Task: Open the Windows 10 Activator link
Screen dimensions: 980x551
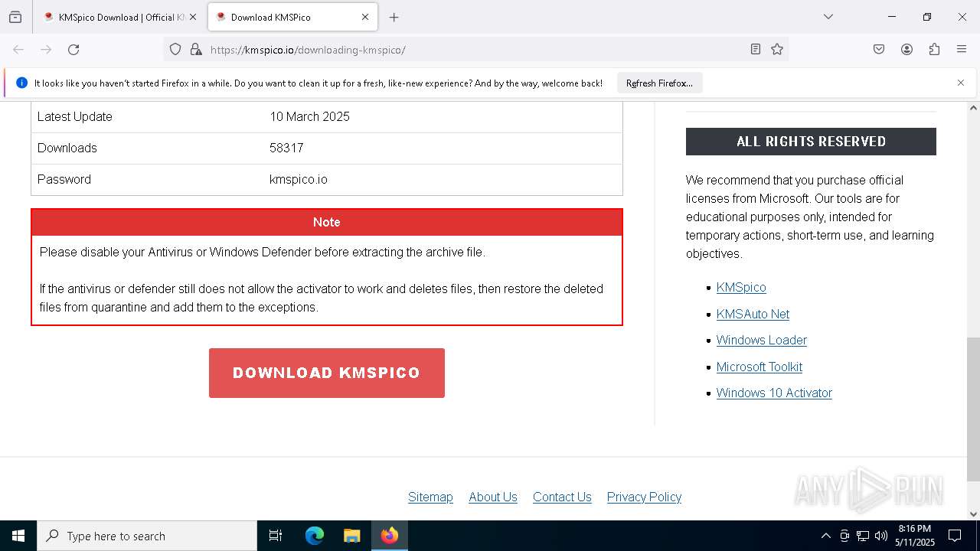Action: (x=774, y=393)
